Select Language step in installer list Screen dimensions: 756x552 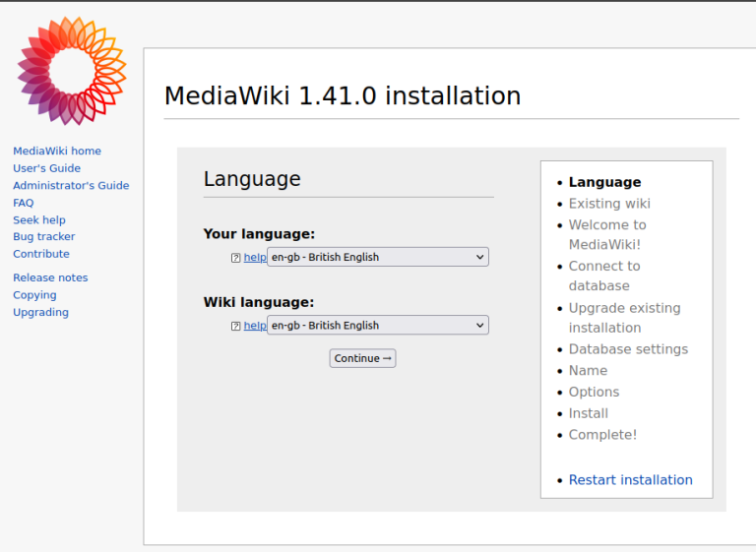(x=604, y=182)
